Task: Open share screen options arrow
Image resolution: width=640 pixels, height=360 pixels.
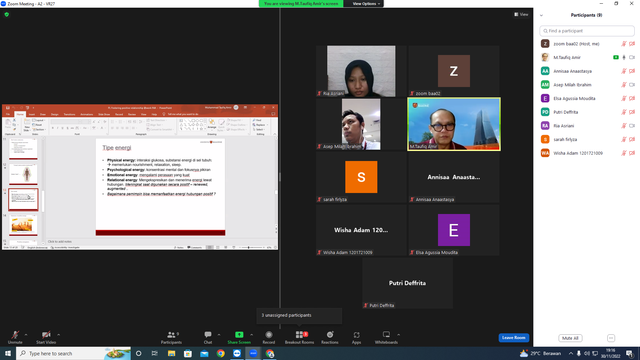Action: point(251,335)
